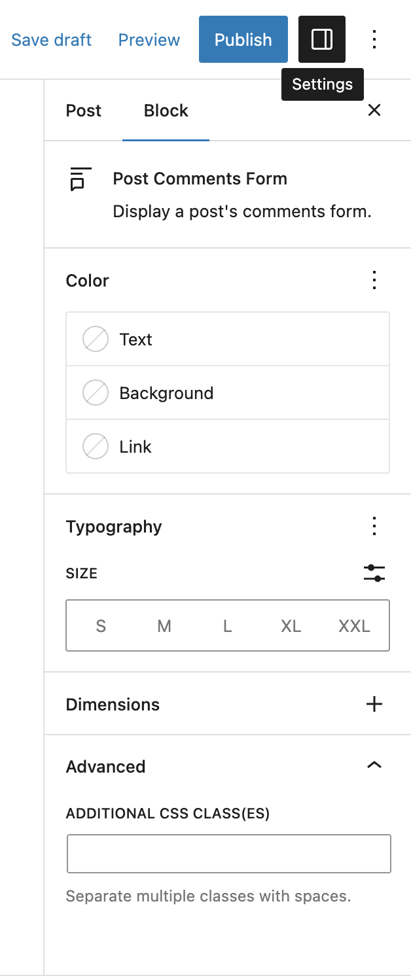Viewport: 411px width, 980px height.
Task: Open the font size settings sliders icon
Action: coord(374,573)
